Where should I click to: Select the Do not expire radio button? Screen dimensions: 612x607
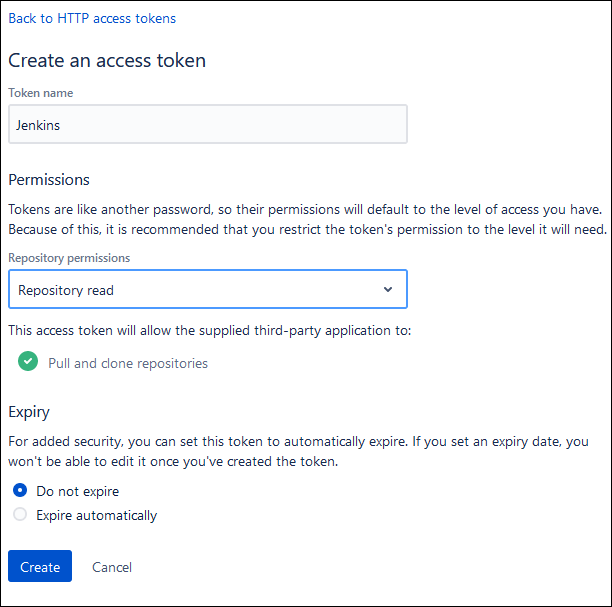coord(20,490)
